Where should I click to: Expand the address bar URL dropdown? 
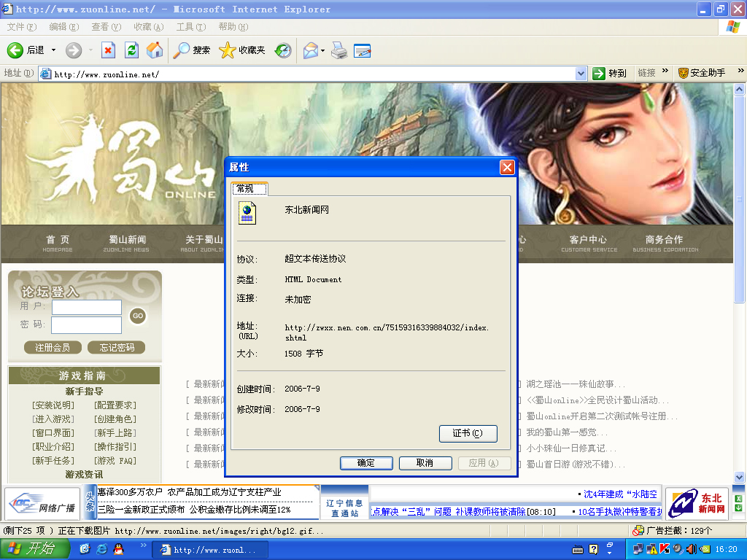(x=581, y=74)
